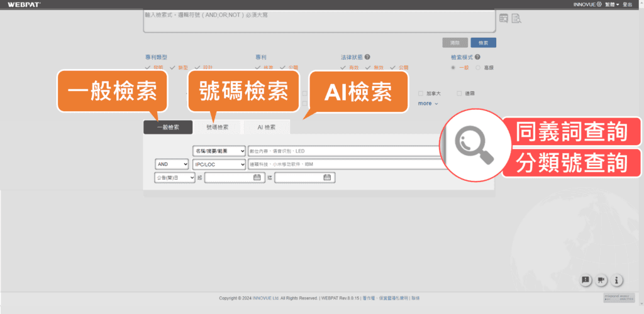644x314 pixels.
Task: Toggle the 有效 legal status checkbox
Action: (x=344, y=67)
